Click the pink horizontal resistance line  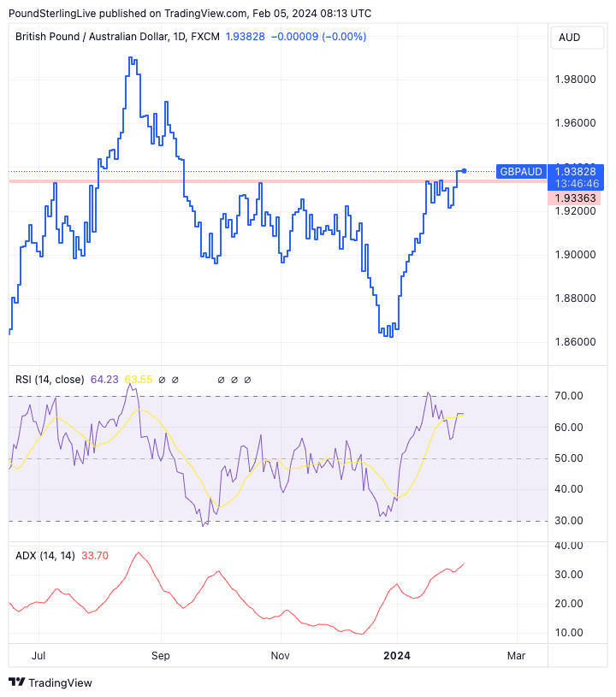click(257, 181)
